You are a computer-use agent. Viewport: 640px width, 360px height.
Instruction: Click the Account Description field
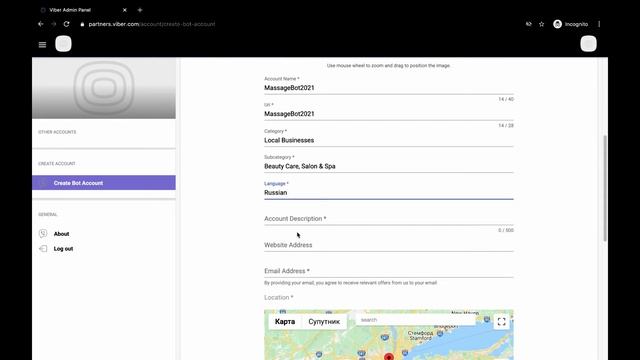click(389, 219)
